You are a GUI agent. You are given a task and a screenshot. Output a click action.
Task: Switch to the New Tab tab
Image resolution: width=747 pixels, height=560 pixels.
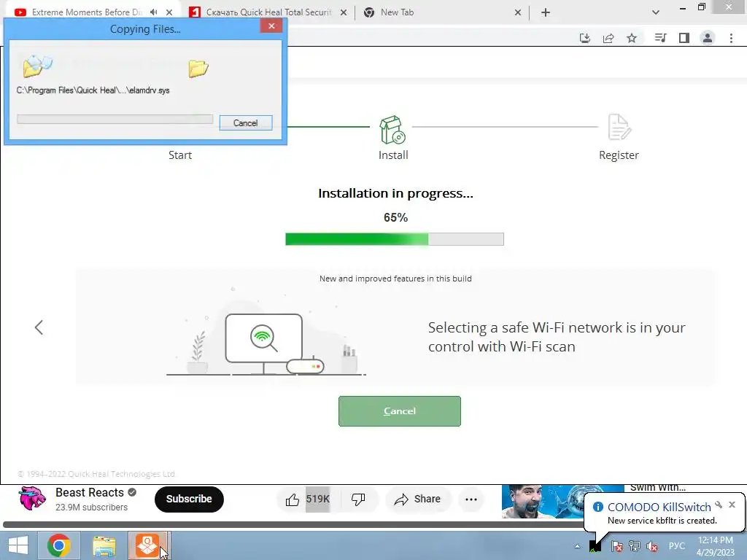pyautogui.click(x=397, y=12)
